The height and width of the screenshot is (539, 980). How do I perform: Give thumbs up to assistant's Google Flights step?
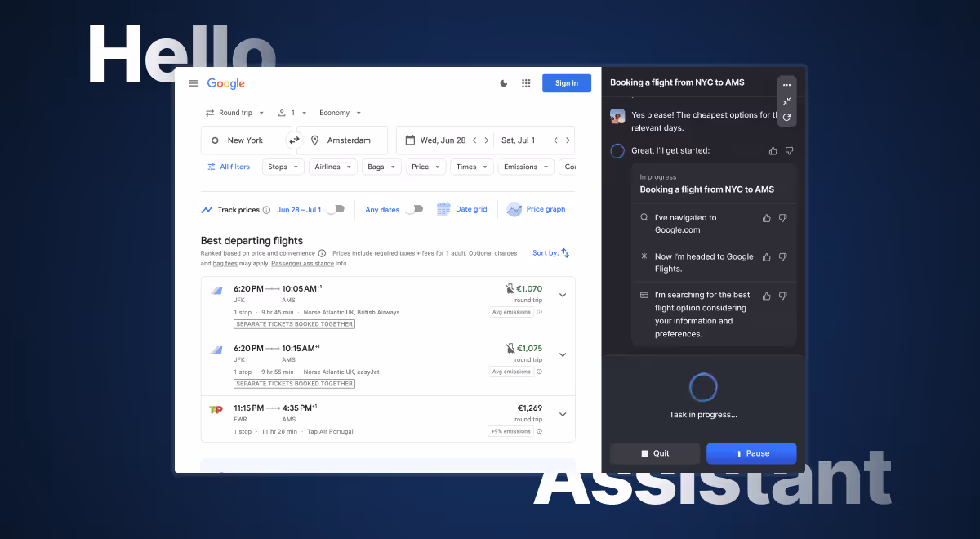point(766,256)
